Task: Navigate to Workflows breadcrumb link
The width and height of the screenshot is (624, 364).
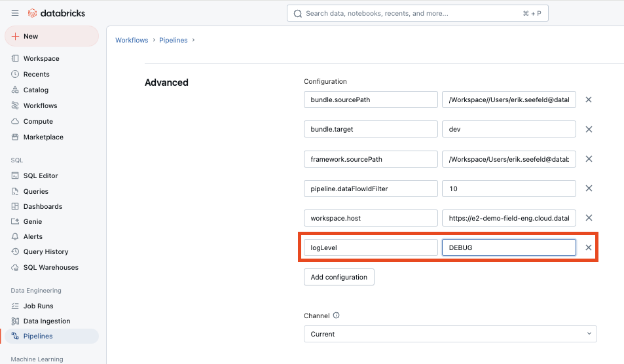Action: (132, 40)
